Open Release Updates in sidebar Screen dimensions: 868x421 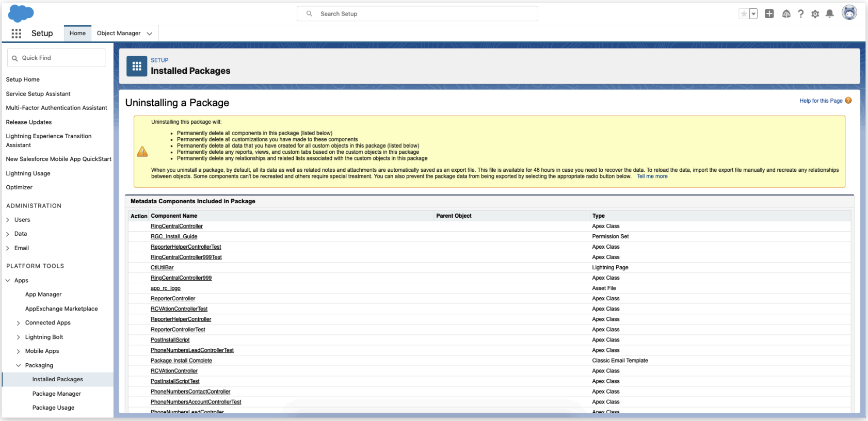point(29,122)
